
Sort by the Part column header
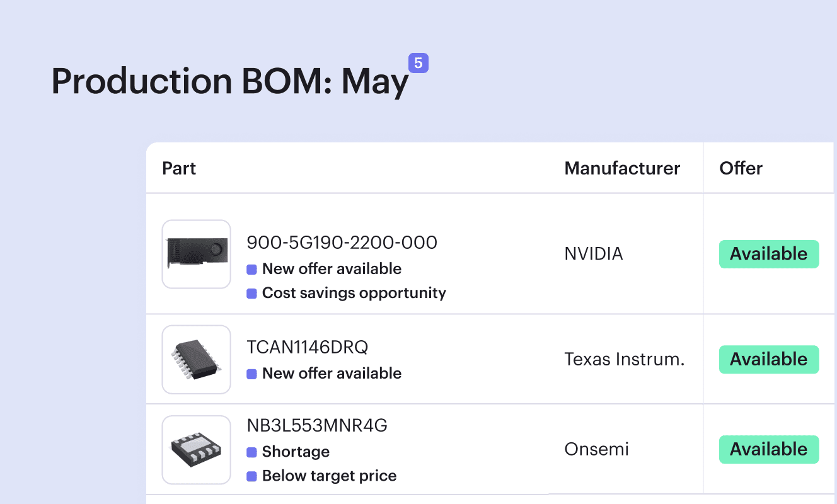point(179,168)
